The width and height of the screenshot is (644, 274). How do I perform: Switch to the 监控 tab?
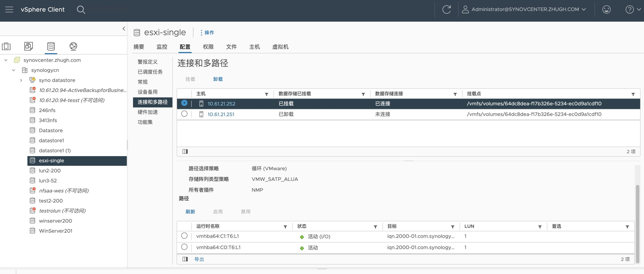pos(162,47)
